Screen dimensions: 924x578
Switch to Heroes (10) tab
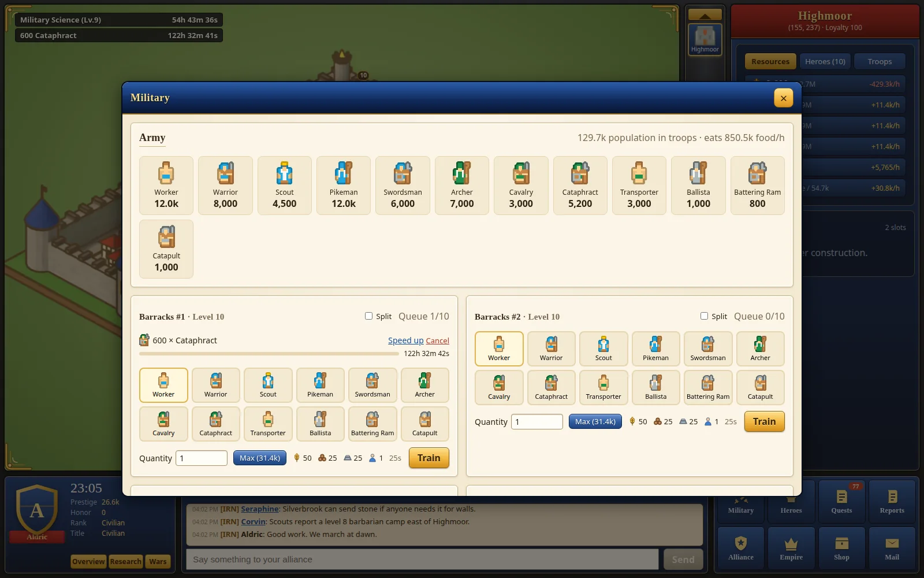[825, 61]
